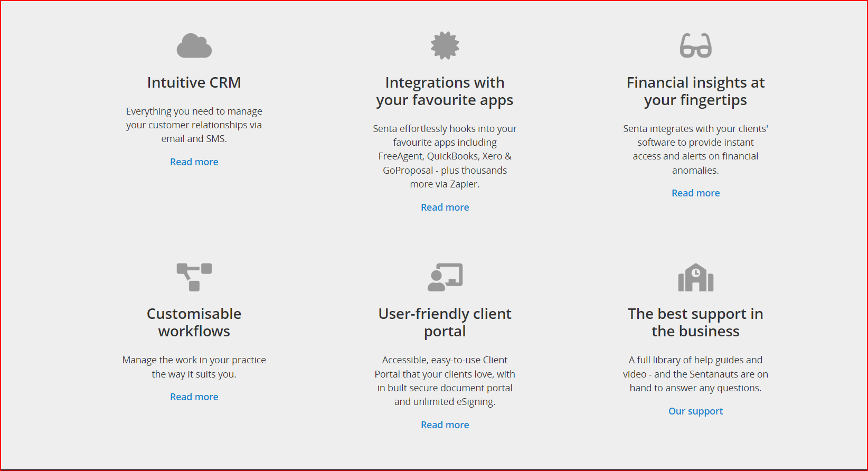Open Read more under Integrations with favourite apps
The image size is (868, 471).
pos(445,208)
